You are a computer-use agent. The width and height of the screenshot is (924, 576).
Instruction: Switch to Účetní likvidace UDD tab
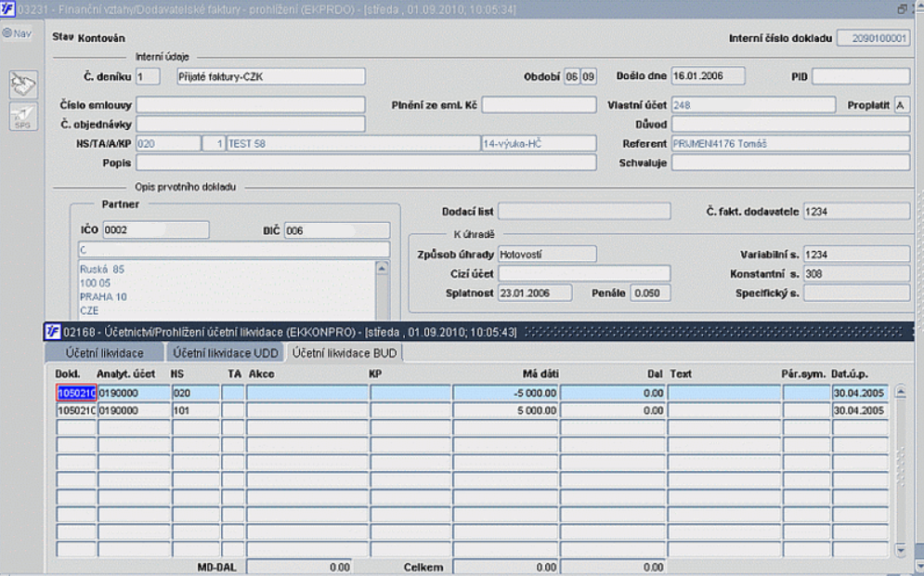226,353
